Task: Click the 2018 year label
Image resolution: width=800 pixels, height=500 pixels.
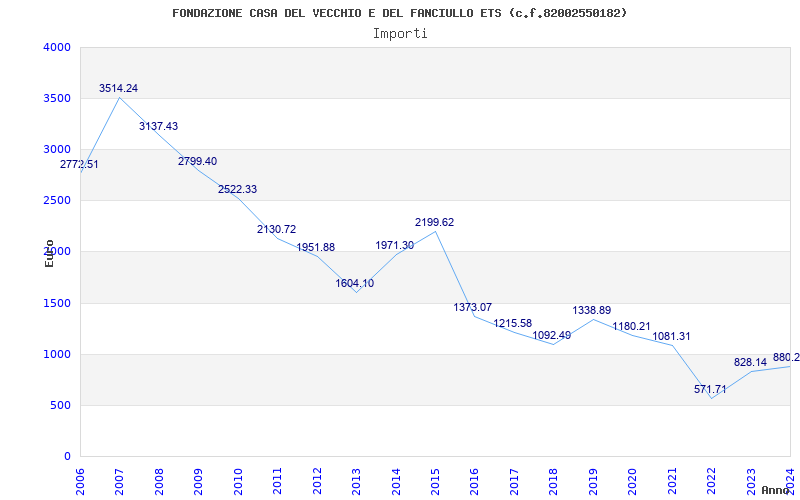Action: click(x=554, y=481)
